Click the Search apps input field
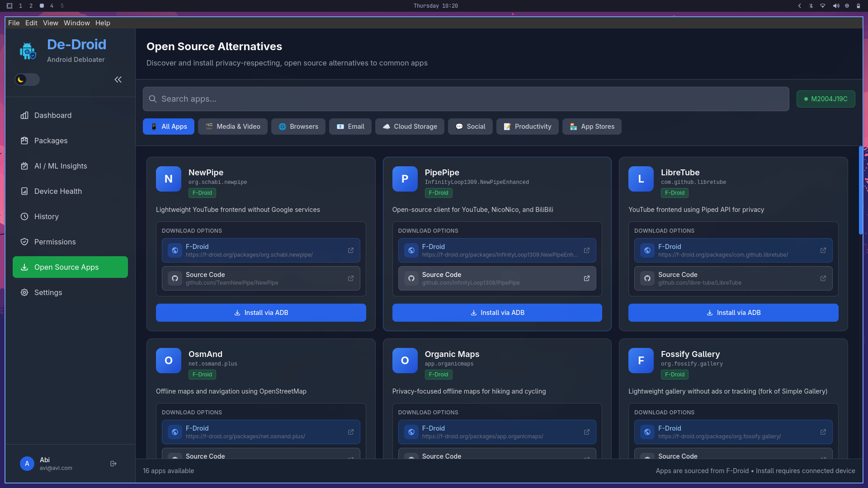 [466, 99]
